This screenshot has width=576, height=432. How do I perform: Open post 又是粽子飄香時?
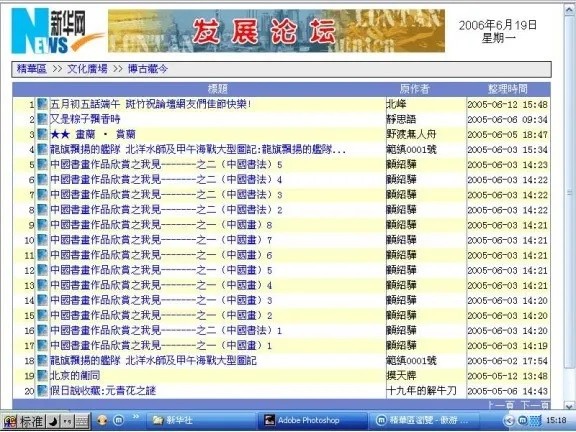pos(85,119)
